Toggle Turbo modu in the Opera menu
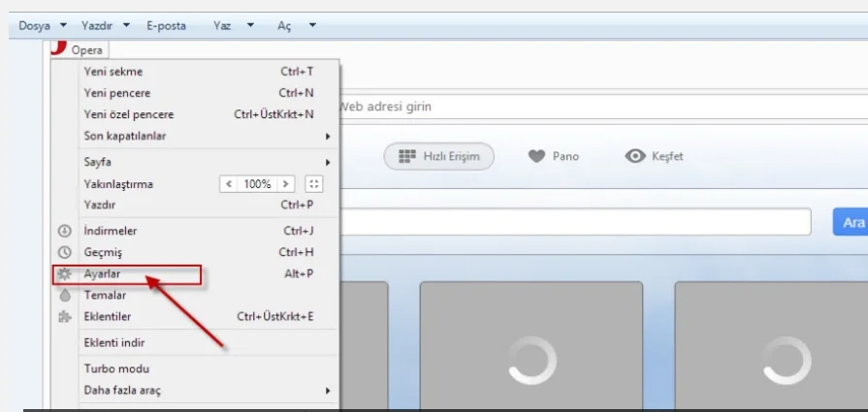Viewport: 868px width, 412px height. click(116, 368)
